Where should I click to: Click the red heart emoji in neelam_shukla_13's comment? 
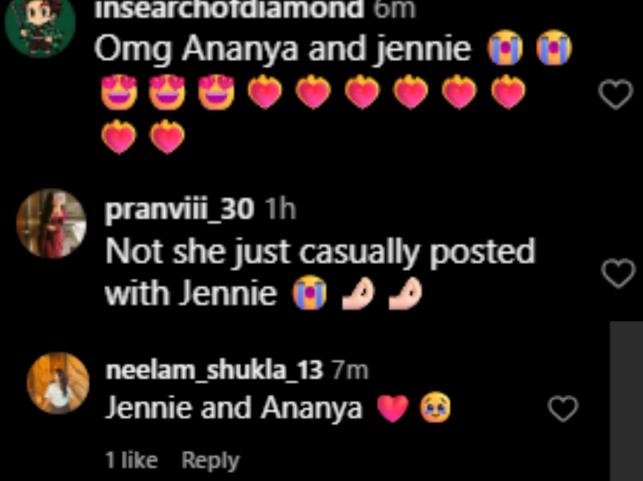coord(393,409)
